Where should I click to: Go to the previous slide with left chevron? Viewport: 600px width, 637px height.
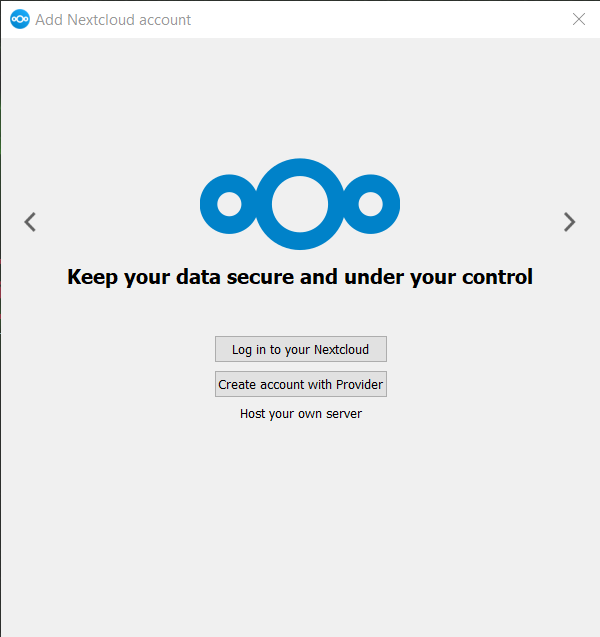(30, 222)
